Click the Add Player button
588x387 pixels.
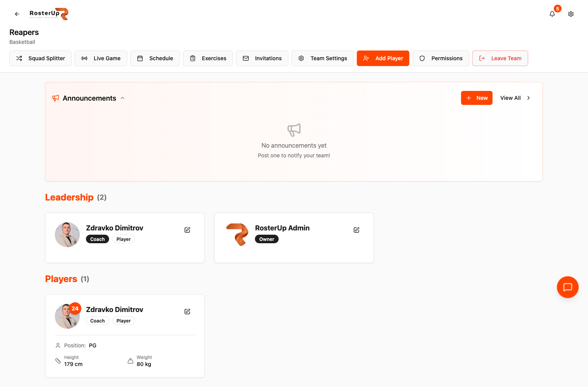pyautogui.click(x=383, y=58)
